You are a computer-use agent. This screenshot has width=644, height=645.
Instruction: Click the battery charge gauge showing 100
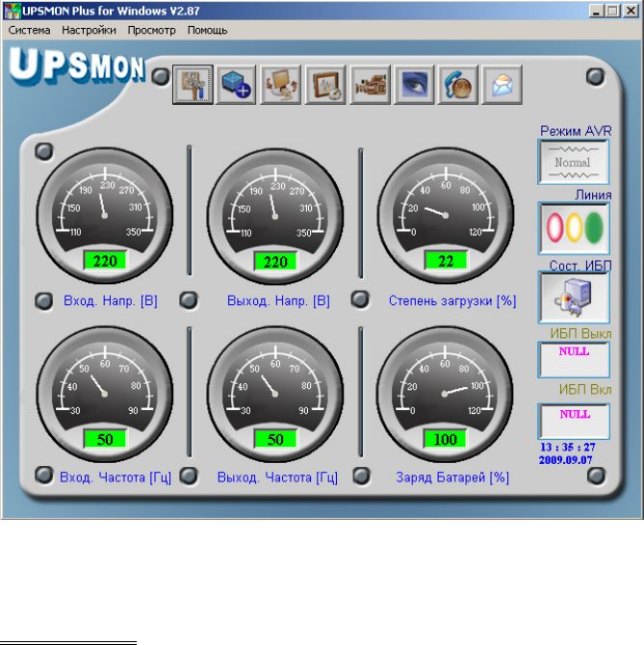[x=445, y=394]
